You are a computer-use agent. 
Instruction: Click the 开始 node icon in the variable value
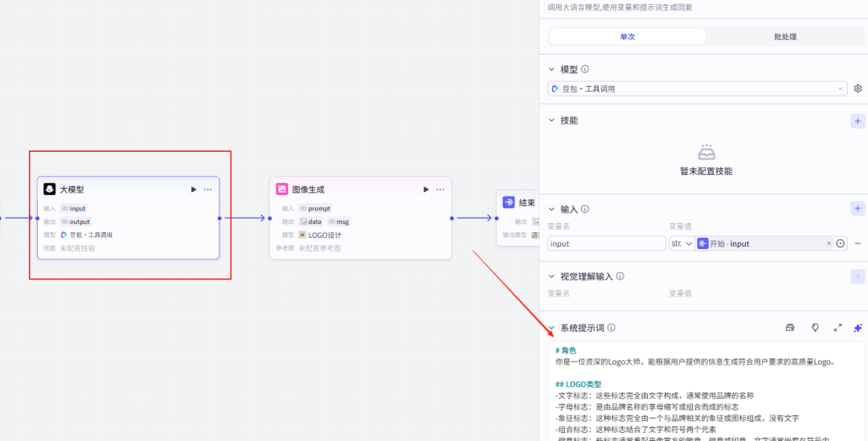coord(702,243)
